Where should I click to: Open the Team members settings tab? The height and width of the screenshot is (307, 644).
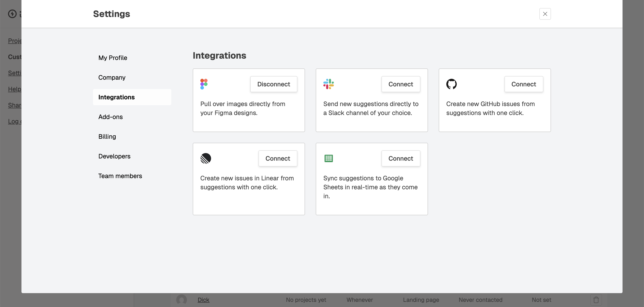[120, 176]
